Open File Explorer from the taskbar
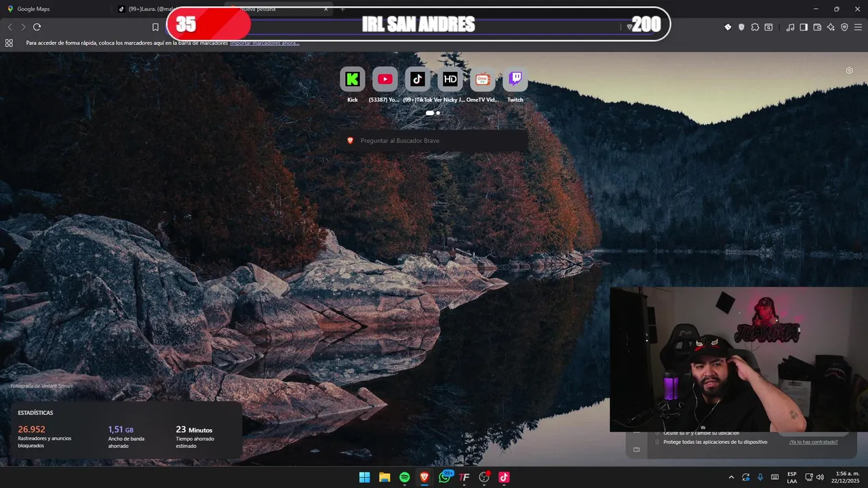The height and width of the screenshot is (488, 868). [x=384, y=477]
